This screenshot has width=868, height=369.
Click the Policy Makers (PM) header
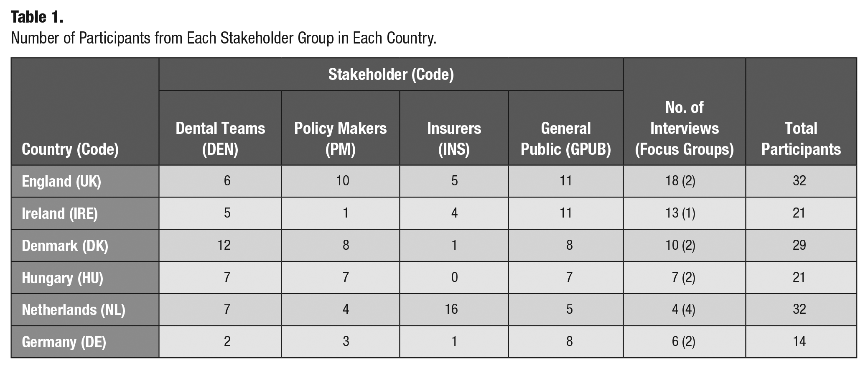click(341, 128)
